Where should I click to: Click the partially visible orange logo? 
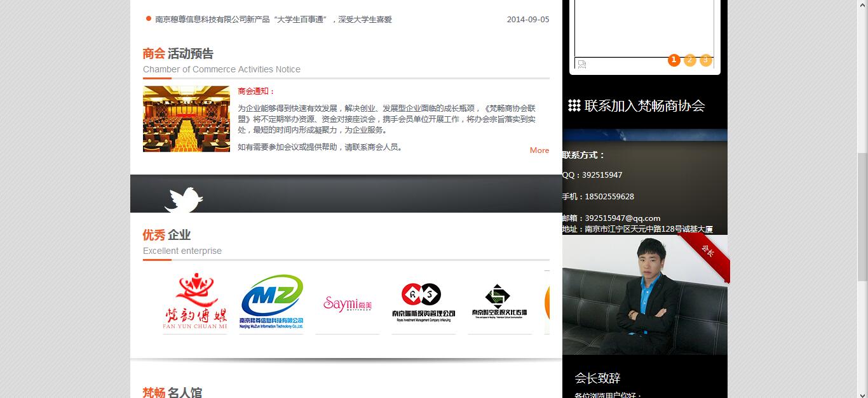(546, 302)
